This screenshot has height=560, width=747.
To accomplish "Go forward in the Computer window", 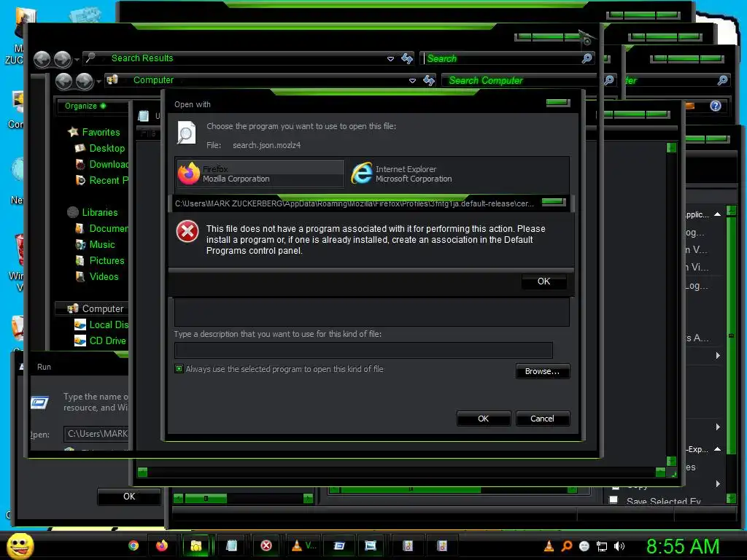I will pos(85,82).
